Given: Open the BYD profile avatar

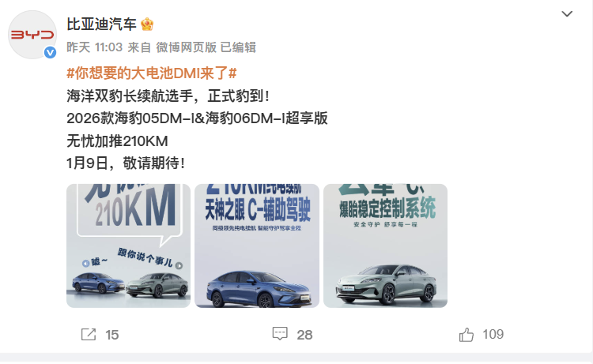Looking at the screenshot, I should point(32,35).
